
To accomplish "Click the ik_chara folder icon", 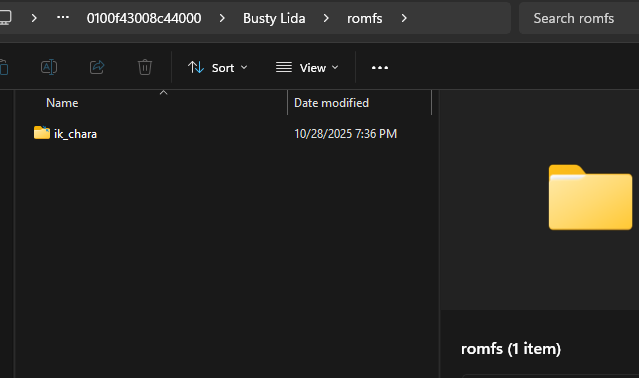I will tap(42, 133).
